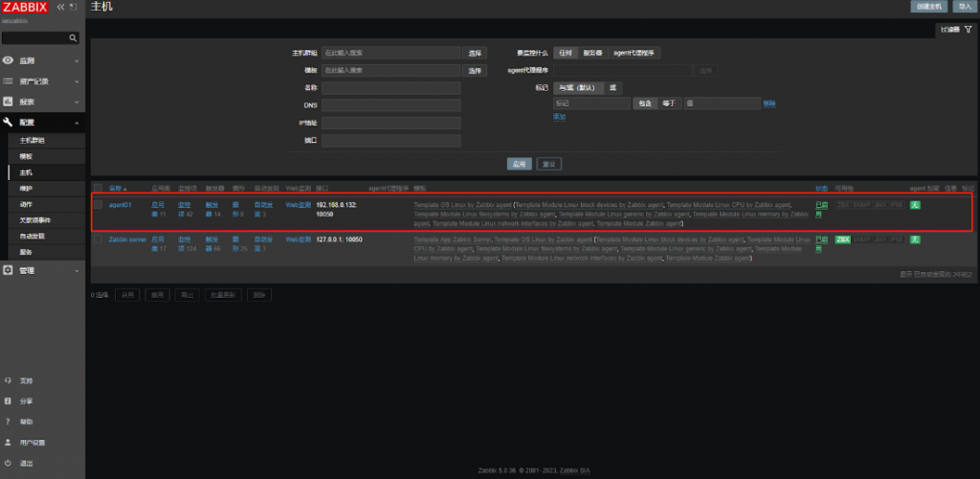980x479 pixels.
Task: Select the 等于 tag operator
Action: tap(669, 103)
